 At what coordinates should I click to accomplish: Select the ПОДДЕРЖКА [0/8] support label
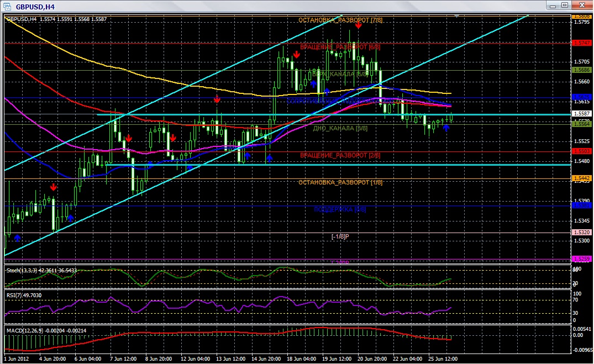[x=340, y=209]
